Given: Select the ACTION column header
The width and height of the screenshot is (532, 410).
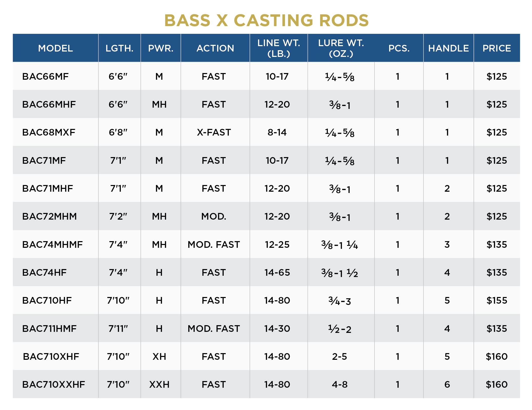Looking at the screenshot, I should click(x=215, y=48).
